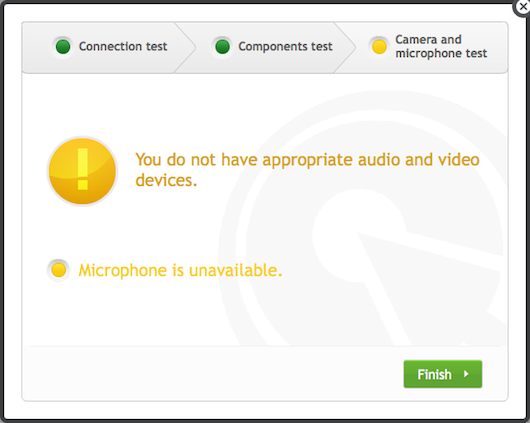The image size is (530, 423).
Task: Click chevron divider after Connection test
Action: click(x=185, y=47)
